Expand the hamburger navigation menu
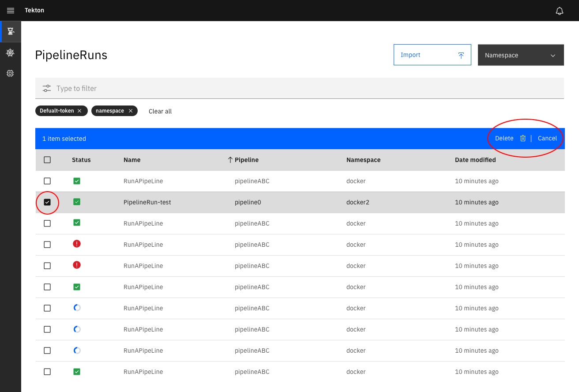The width and height of the screenshot is (579, 392). [x=11, y=10]
